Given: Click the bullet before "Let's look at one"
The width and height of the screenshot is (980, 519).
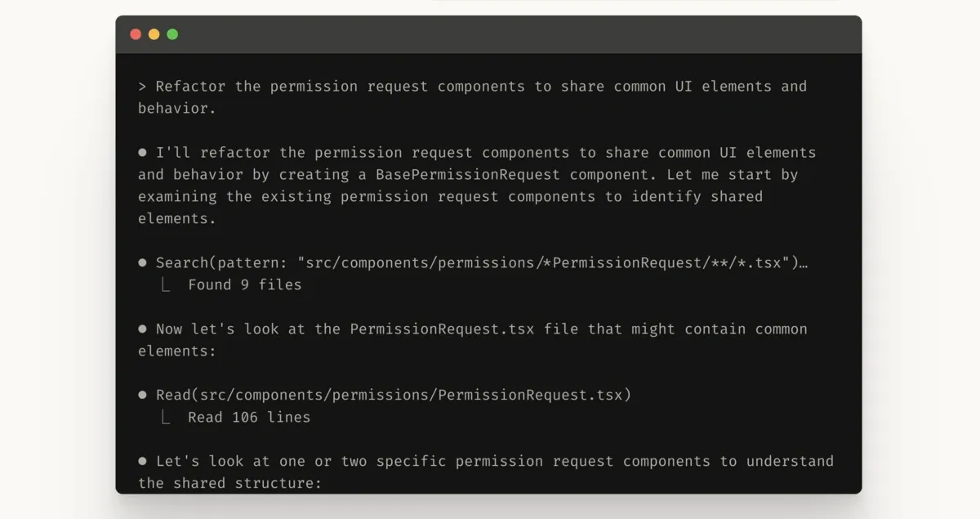Looking at the screenshot, I should [x=142, y=462].
